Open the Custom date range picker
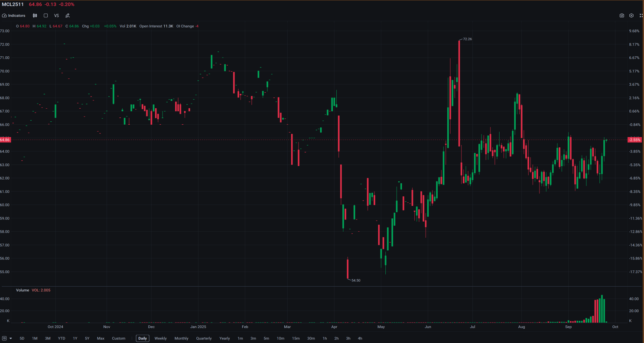The width and height of the screenshot is (644, 343). point(118,339)
